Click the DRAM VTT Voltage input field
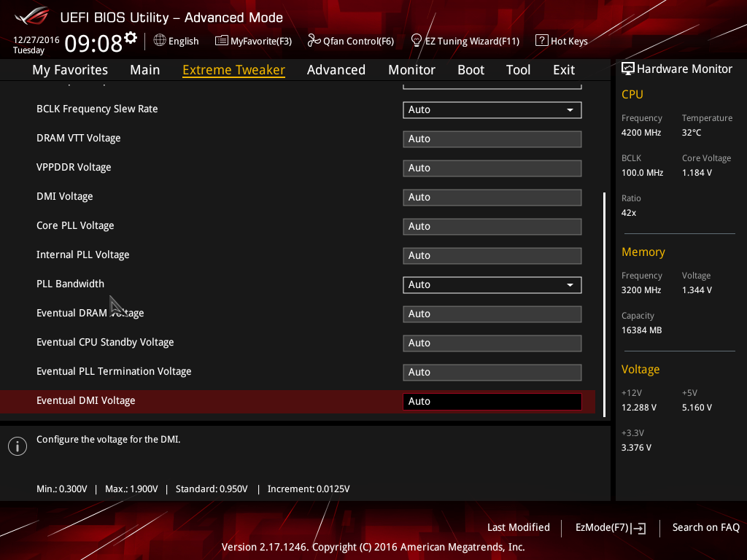The image size is (747, 560). click(x=492, y=139)
